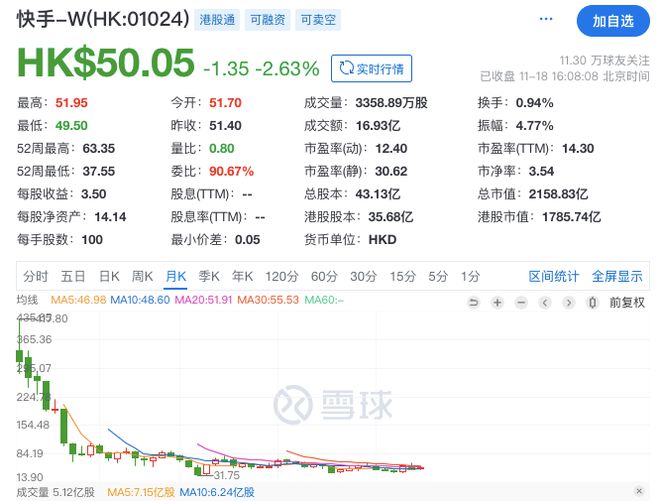Switch to the 五日 chart tab
Viewport: 660px width, 501px height.
73,277
